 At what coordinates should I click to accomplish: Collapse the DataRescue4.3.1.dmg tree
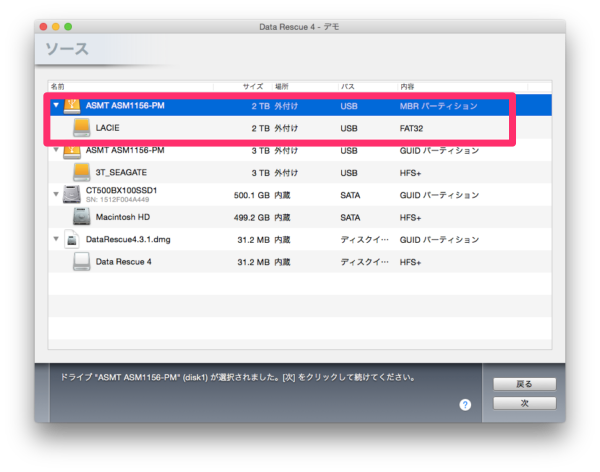[56, 239]
